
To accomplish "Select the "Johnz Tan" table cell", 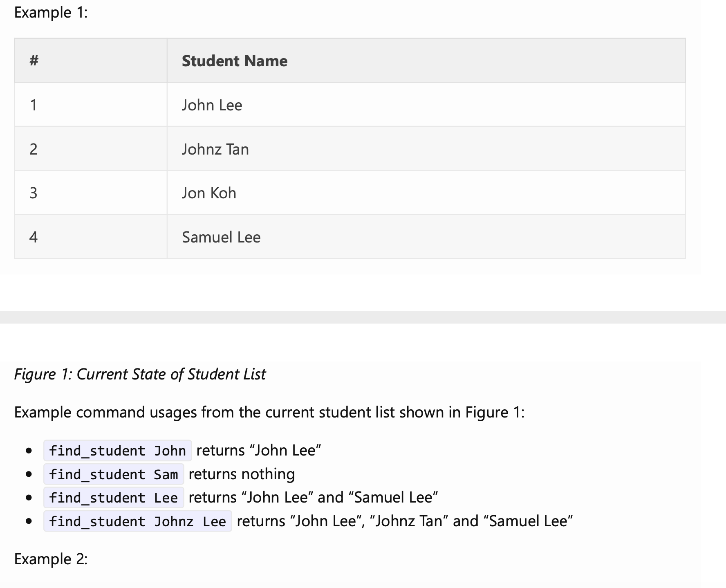I will pos(215,149).
